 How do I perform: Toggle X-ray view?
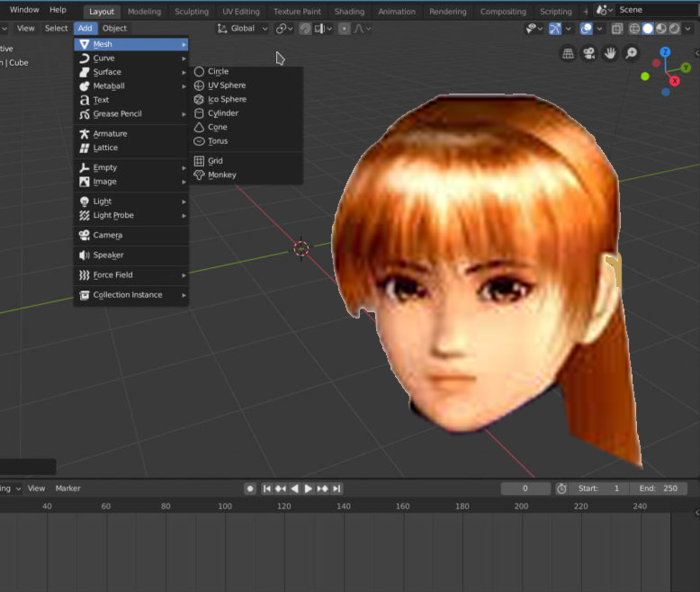(617, 29)
